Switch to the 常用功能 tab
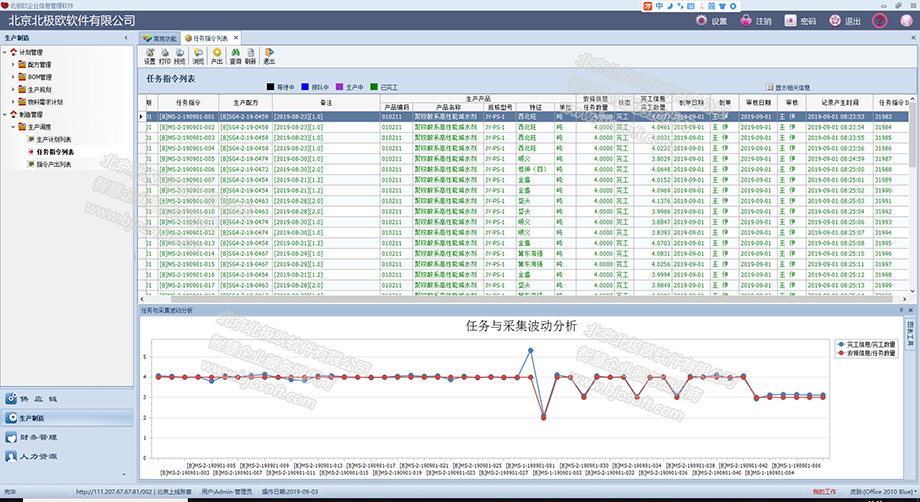 click(x=160, y=38)
